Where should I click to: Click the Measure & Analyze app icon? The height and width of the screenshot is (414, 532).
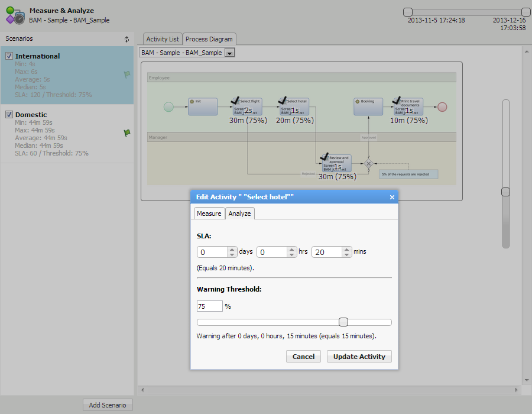point(15,15)
